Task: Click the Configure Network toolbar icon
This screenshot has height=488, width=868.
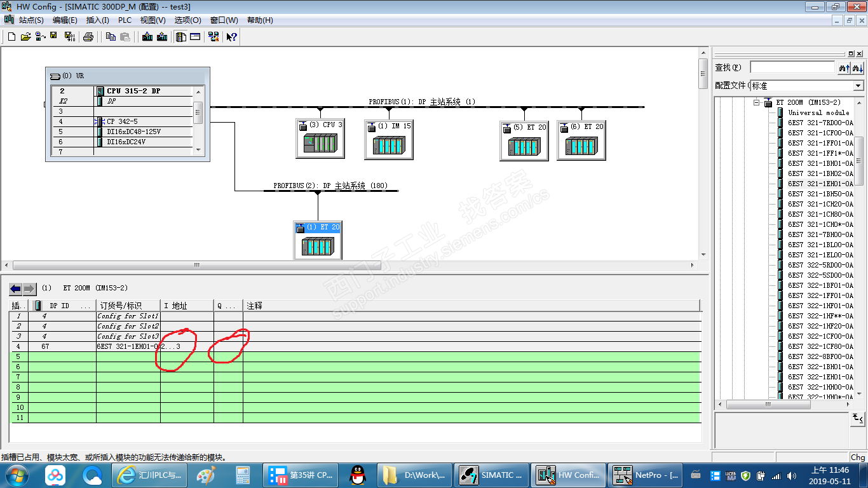Action: tap(214, 37)
